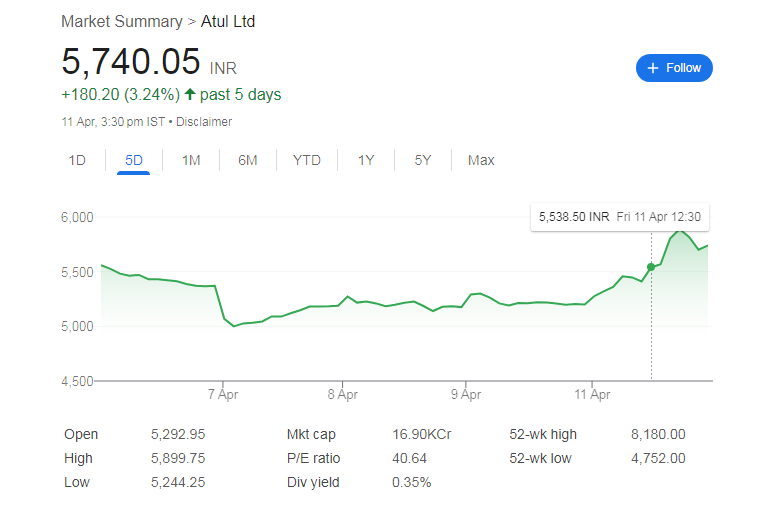Click the Atul Ltd company name
The image size is (760, 512).
pos(228,21)
